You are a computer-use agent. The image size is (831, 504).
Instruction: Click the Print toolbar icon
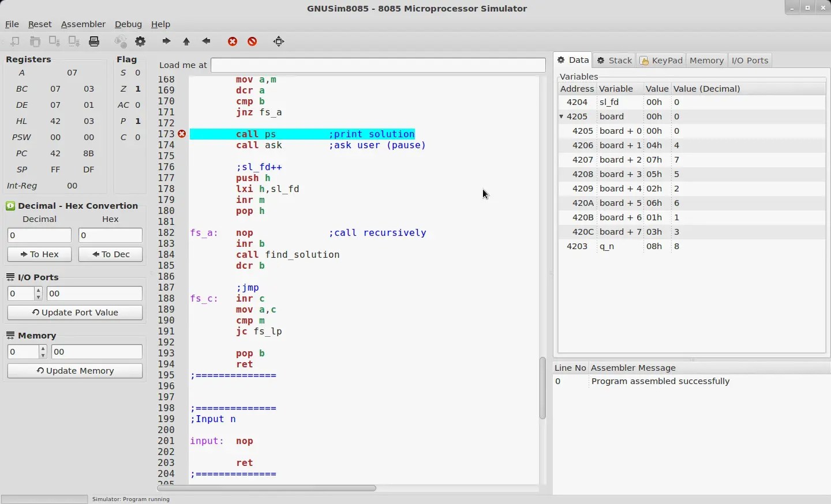coord(95,42)
